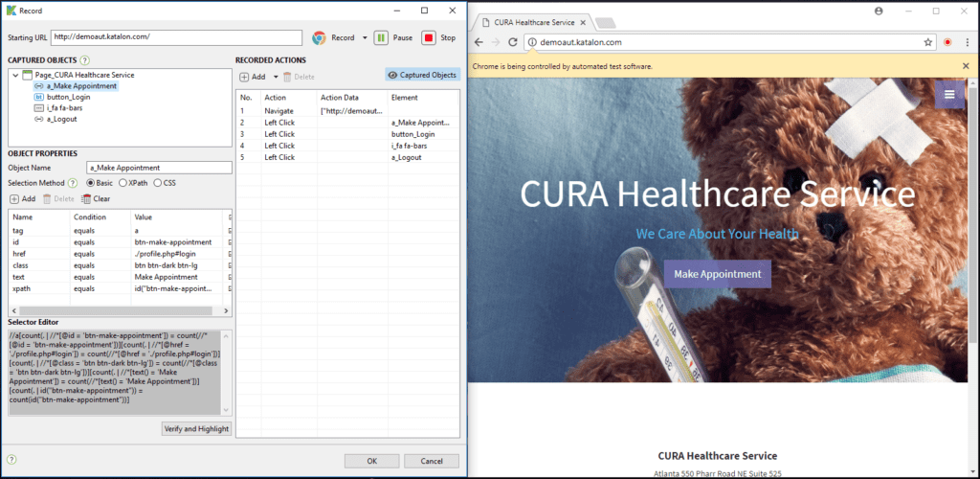
Task: Collapse the Page_CURA Healthcare Service node
Action: [15, 75]
